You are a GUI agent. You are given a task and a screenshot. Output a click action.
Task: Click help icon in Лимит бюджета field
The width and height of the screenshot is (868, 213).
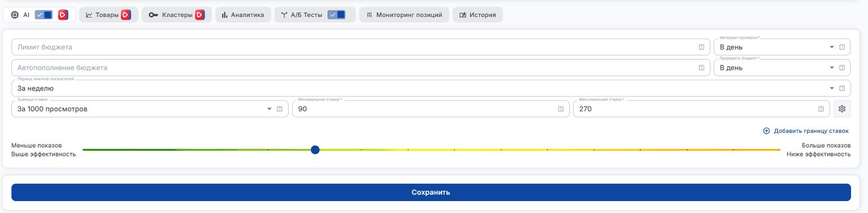coord(701,47)
